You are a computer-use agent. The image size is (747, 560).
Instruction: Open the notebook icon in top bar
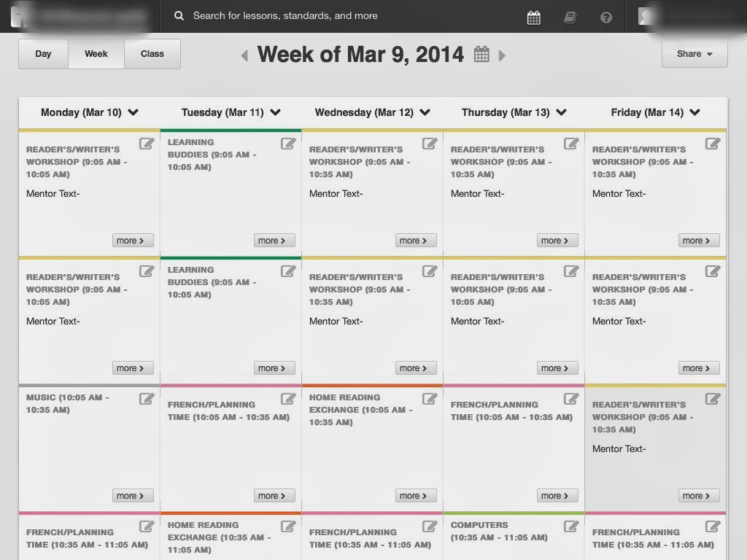(570, 17)
